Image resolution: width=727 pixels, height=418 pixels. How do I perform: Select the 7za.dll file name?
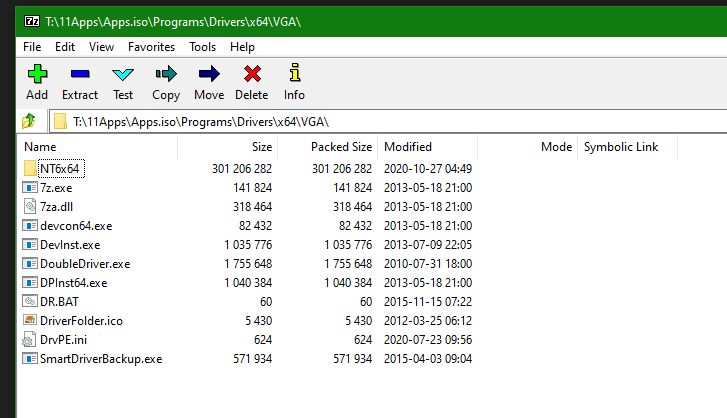(57, 207)
